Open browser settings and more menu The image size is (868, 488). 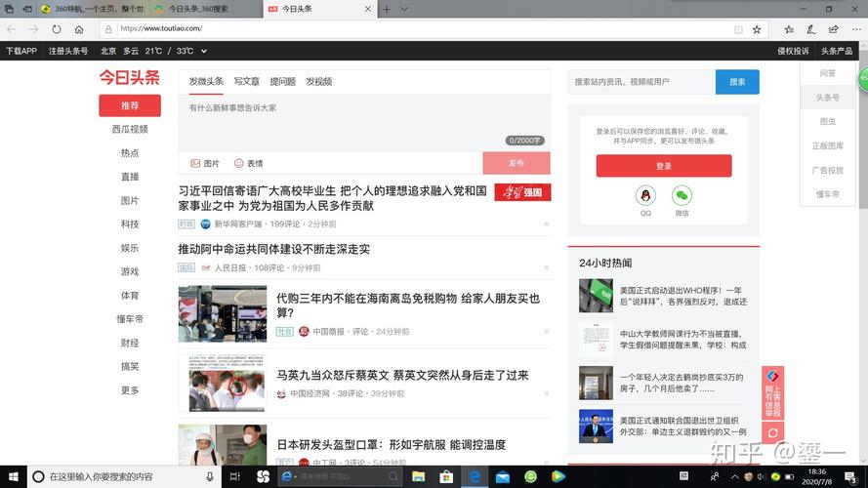pyautogui.click(x=856, y=29)
